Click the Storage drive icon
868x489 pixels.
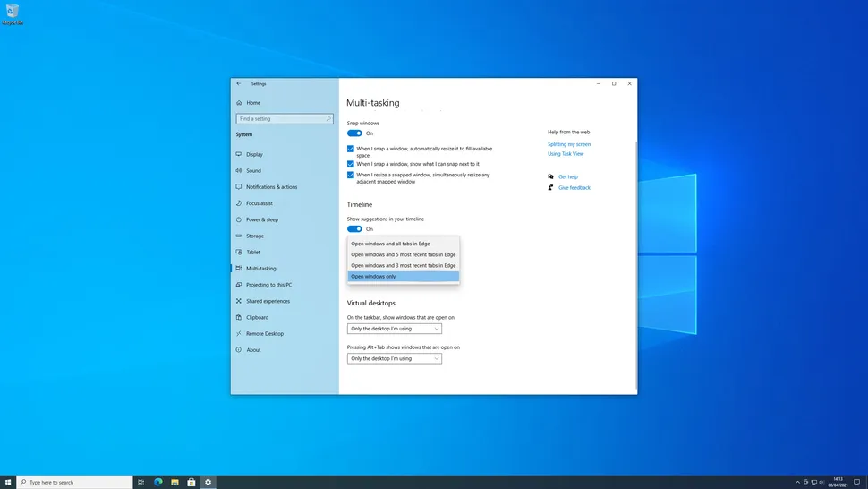[x=239, y=236]
